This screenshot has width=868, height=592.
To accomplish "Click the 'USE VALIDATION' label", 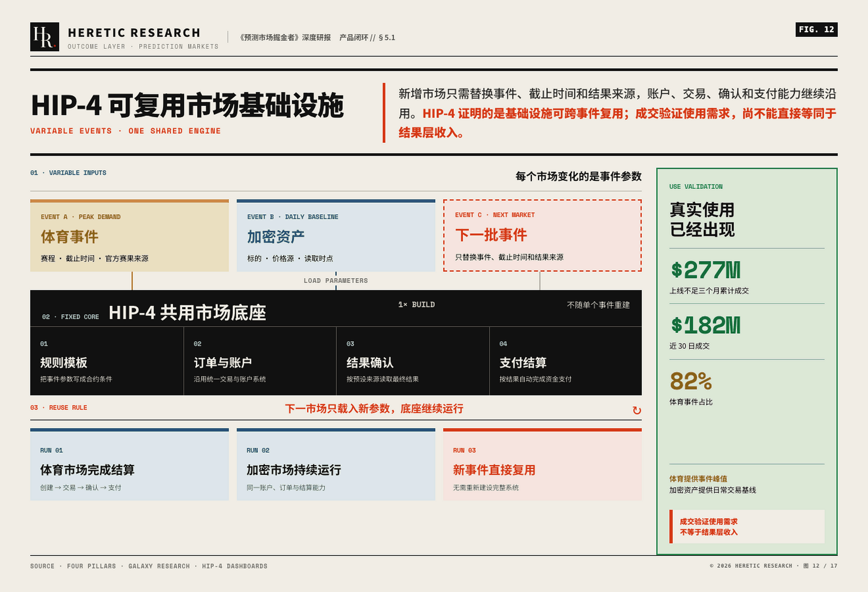I will coord(696,187).
